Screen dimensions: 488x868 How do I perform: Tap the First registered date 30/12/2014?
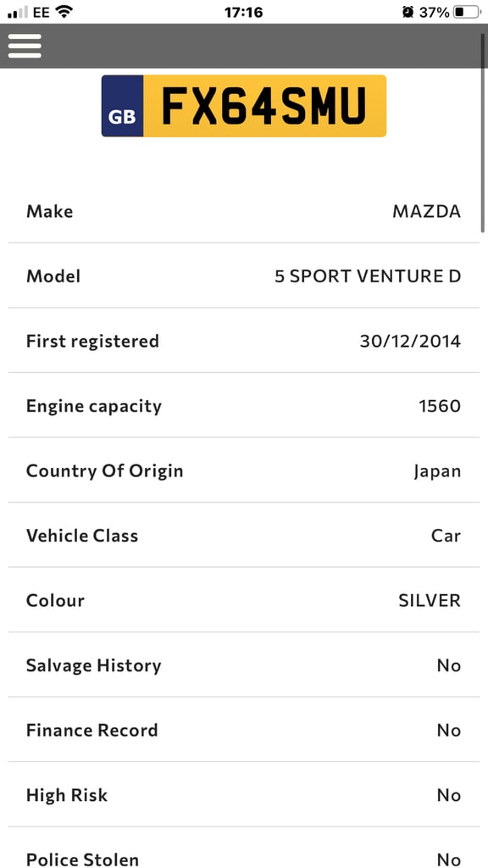tap(410, 341)
